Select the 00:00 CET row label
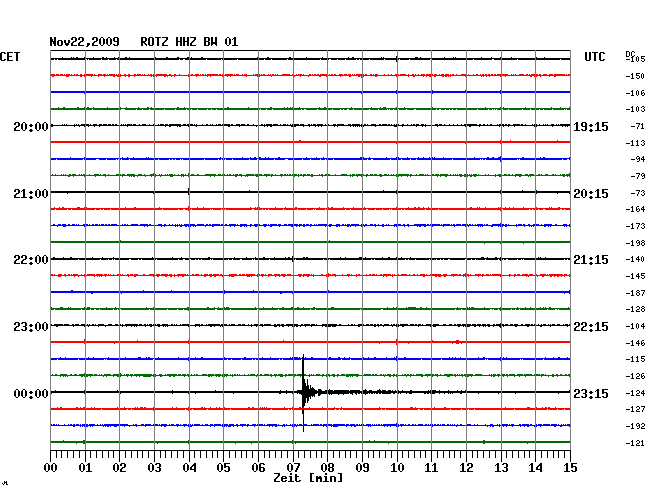The width and height of the screenshot is (650, 494). click(x=31, y=393)
